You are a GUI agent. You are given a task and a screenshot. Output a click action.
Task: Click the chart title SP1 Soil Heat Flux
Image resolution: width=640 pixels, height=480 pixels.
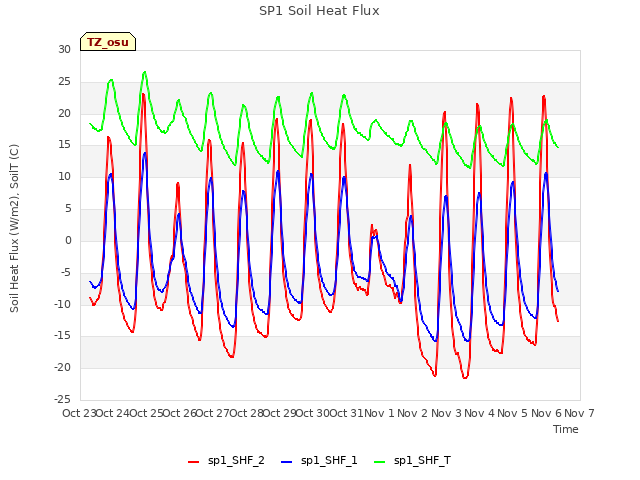pos(319,11)
